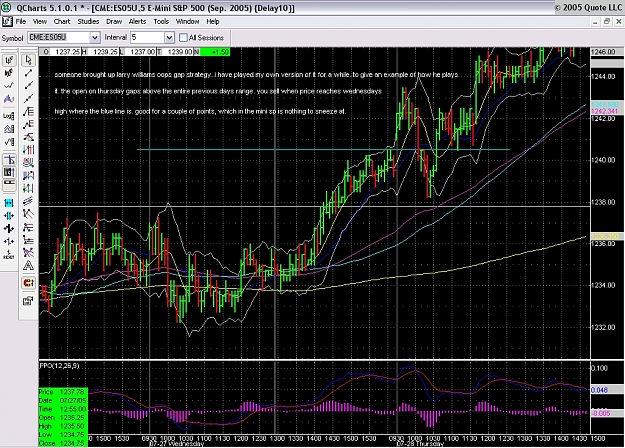Select the fan lines drawing tool
This screenshot has height=448, width=625.
(x=28, y=214)
